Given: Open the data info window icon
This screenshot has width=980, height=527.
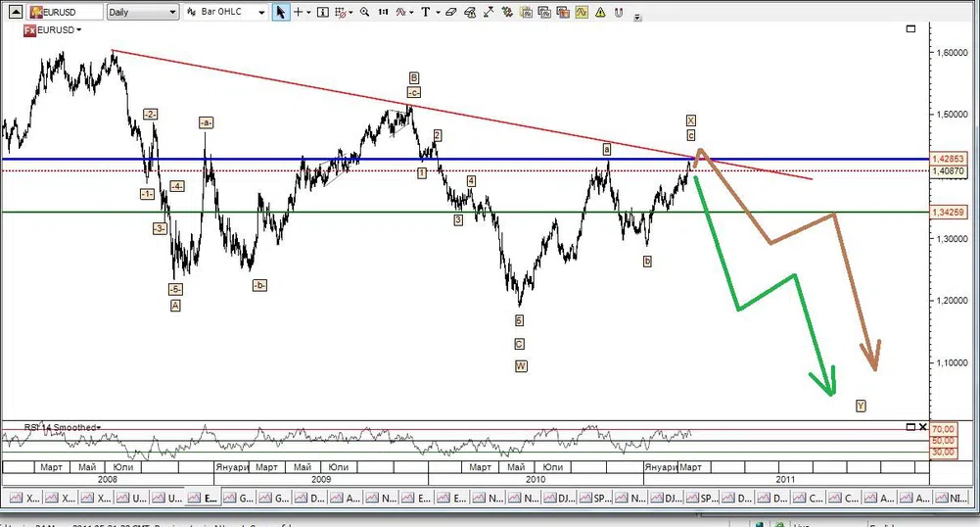Looking at the screenshot, I should (322, 12).
